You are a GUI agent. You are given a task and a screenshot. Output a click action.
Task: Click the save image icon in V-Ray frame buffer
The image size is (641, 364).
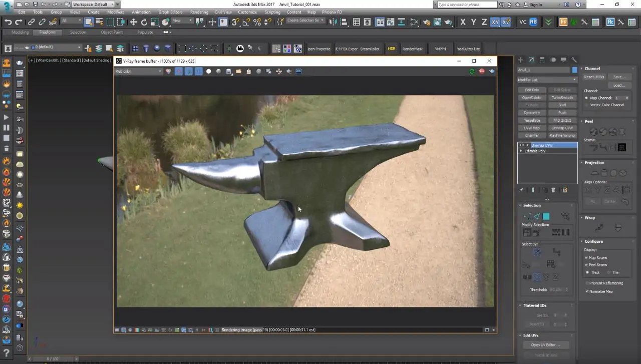[x=229, y=72]
